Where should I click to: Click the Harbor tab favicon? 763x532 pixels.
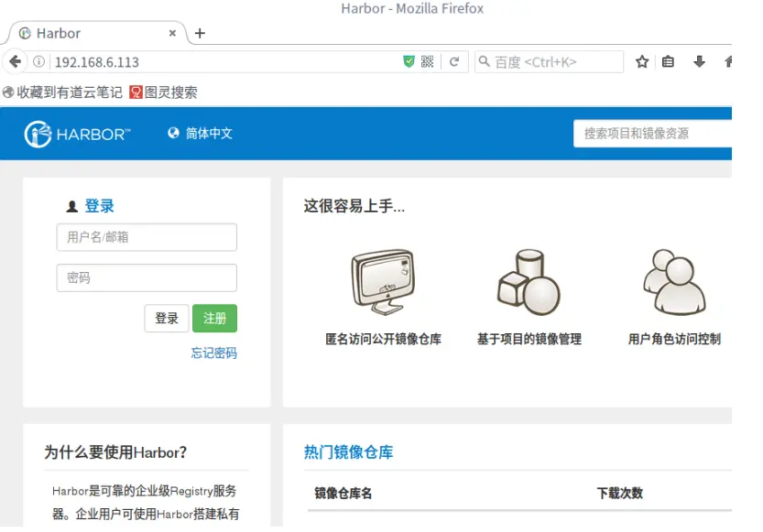coord(25,33)
